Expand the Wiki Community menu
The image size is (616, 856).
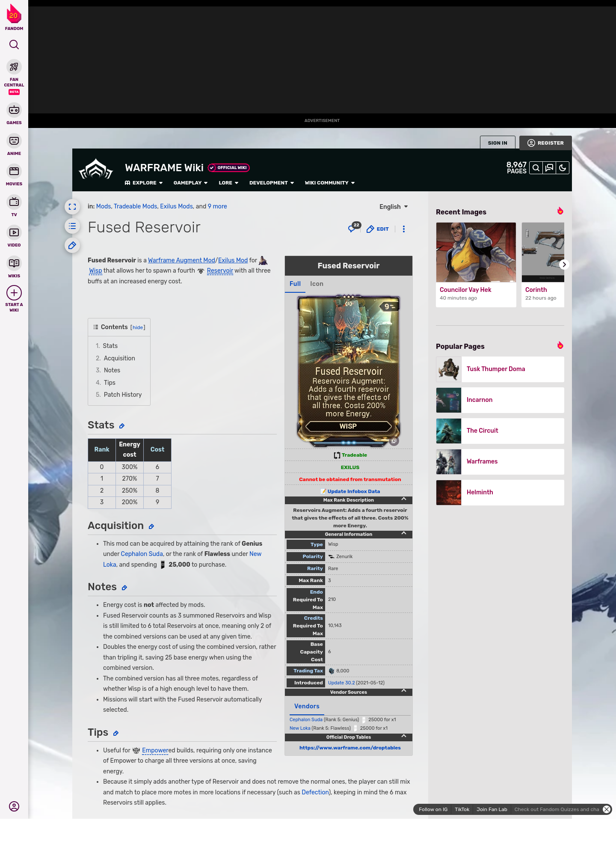(330, 183)
